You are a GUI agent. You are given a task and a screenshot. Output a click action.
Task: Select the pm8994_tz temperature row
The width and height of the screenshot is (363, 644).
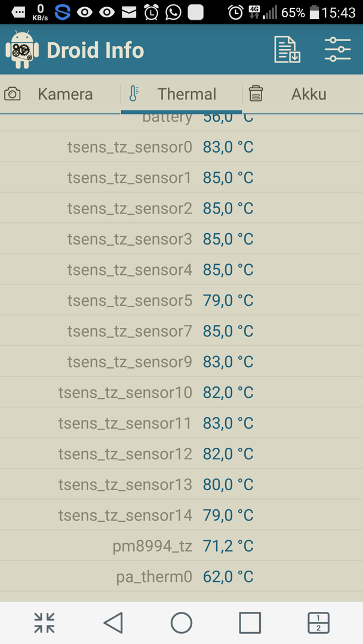tap(181, 546)
